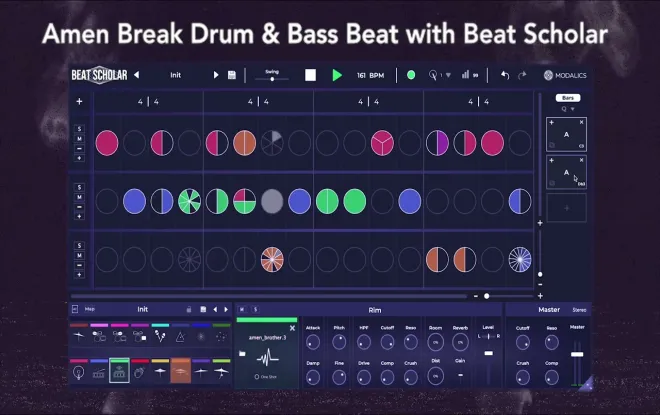Click the Attack knob
Viewport: 660px width, 415px height.
pos(313,342)
